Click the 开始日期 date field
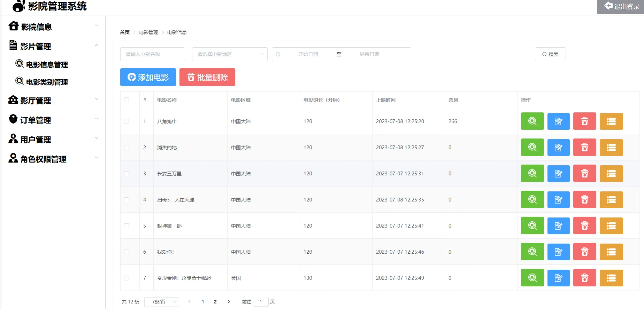This screenshot has height=309, width=644. click(x=308, y=54)
